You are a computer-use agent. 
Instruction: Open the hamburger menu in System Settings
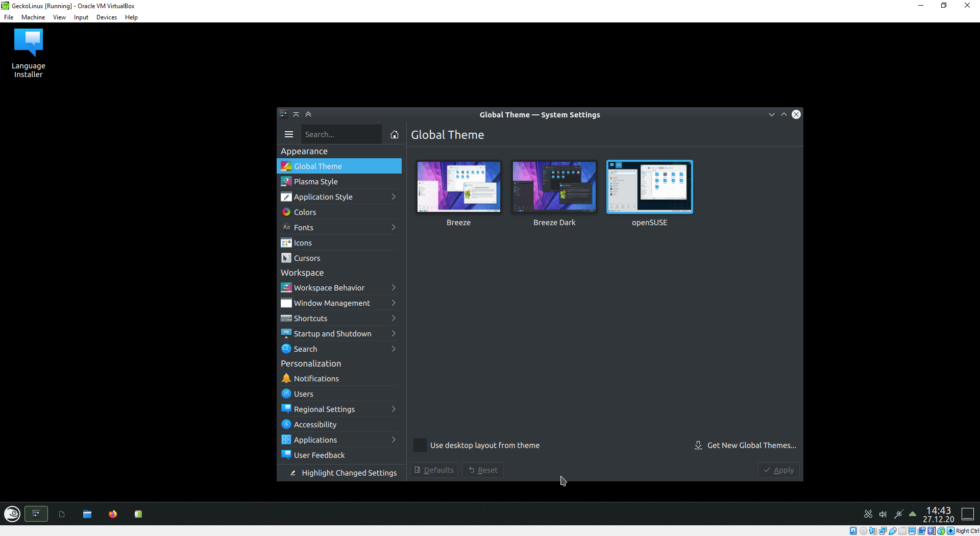coord(288,134)
